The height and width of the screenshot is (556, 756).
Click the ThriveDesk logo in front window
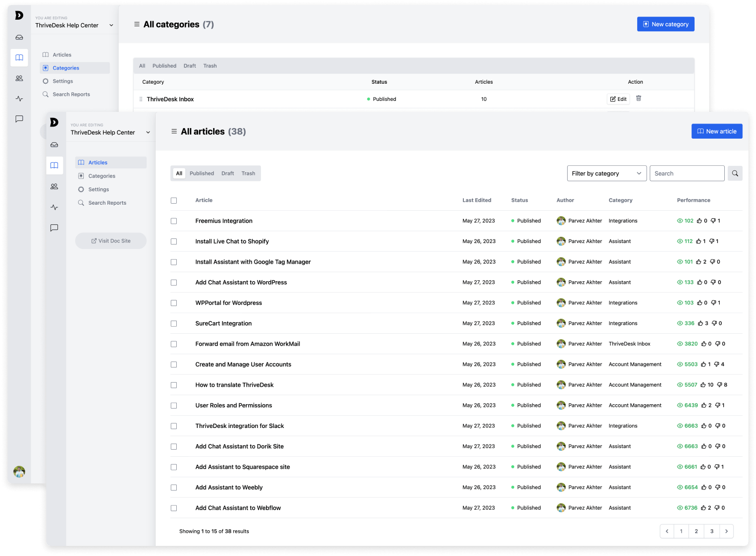coord(54,122)
